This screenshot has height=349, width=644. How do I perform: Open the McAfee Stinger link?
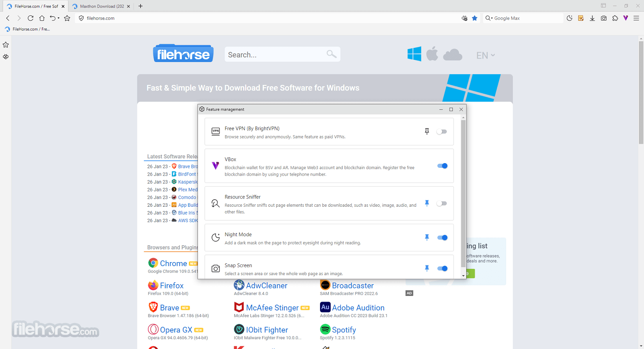(272, 308)
